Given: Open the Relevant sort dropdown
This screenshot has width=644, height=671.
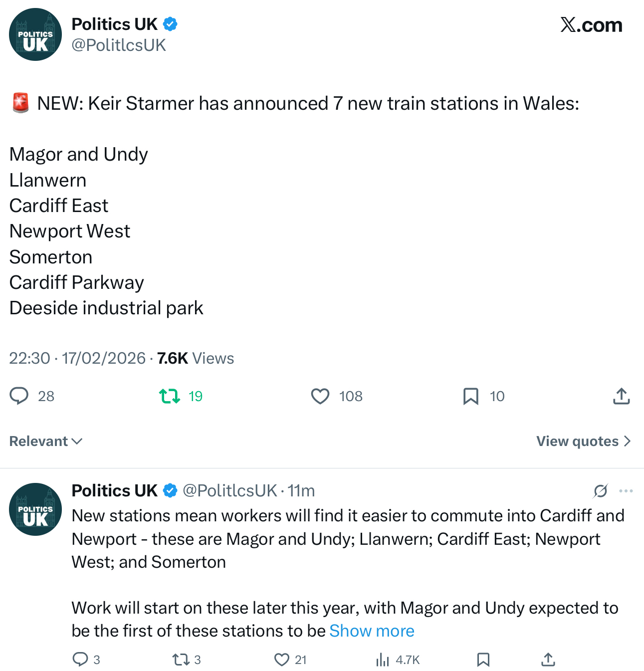Looking at the screenshot, I should pyautogui.click(x=46, y=441).
